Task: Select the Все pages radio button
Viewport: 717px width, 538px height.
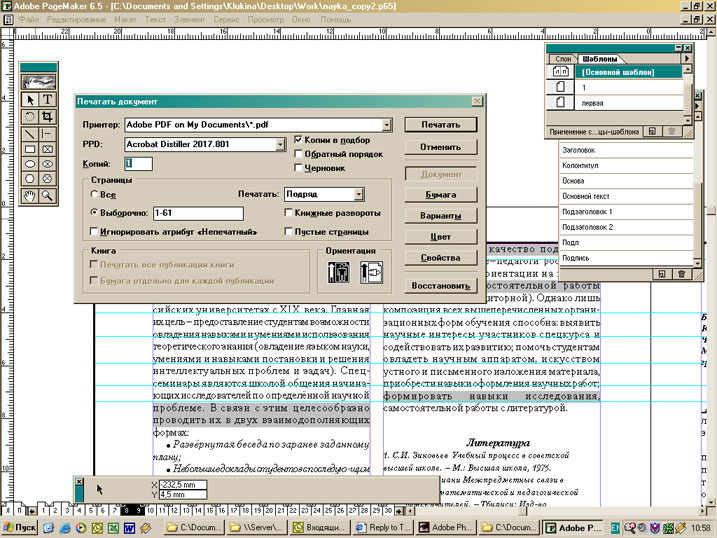Action: click(x=94, y=194)
